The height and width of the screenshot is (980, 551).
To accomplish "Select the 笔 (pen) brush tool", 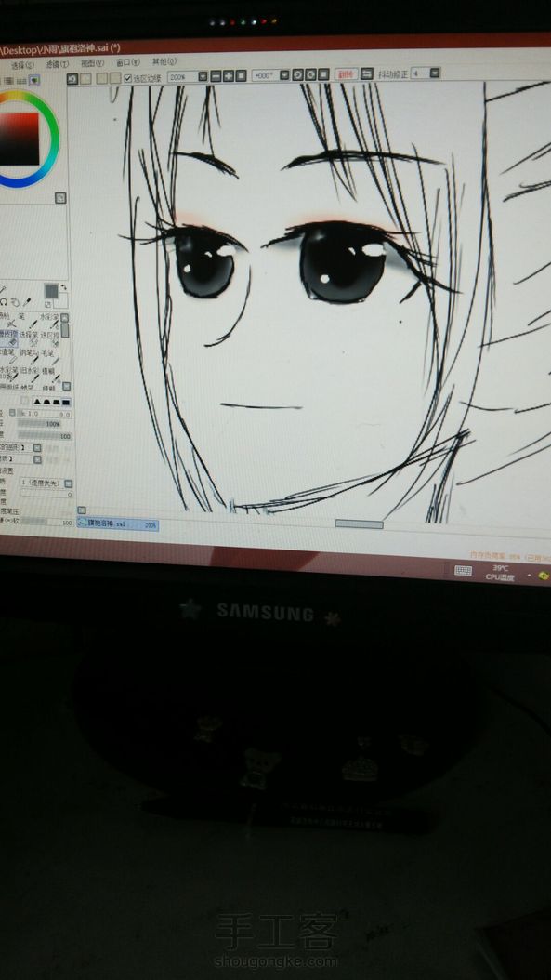I will pos(30,322).
